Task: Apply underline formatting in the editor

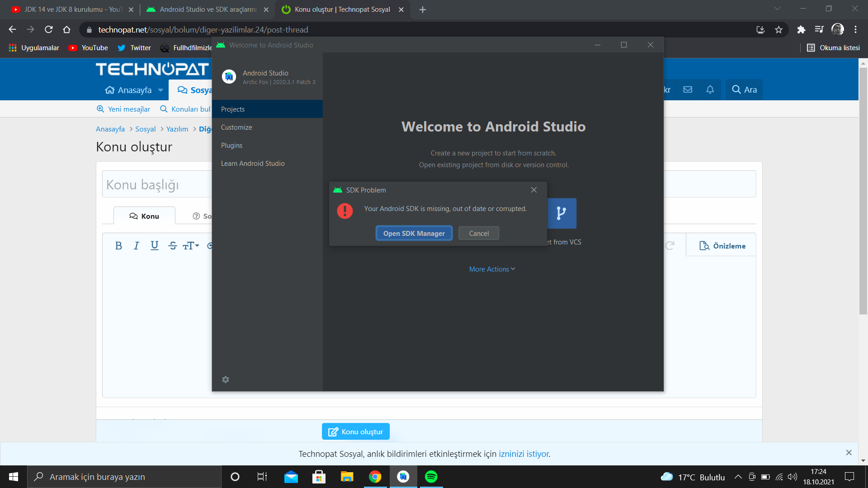Action: coord(155,246)
